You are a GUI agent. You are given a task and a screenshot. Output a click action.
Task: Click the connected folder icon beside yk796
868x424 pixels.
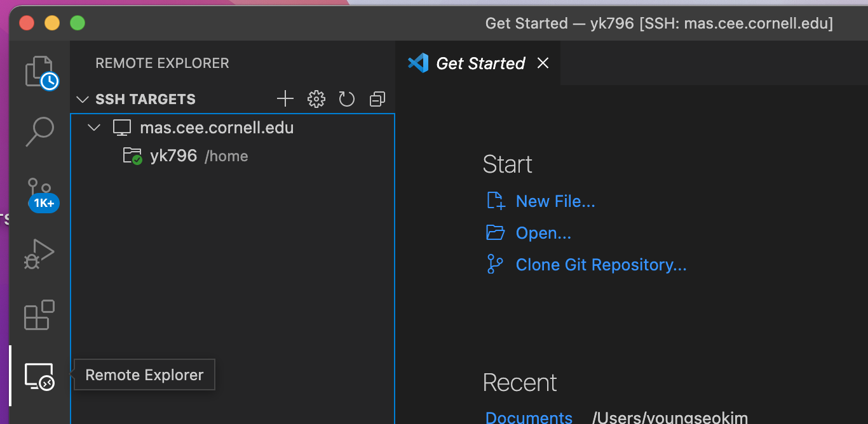tap(132, 156)
